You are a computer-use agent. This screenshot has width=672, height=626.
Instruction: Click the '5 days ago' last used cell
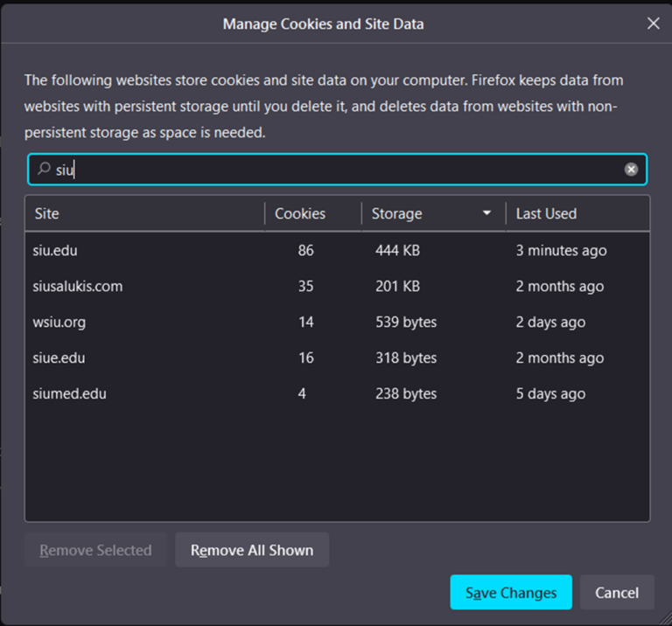550,393
